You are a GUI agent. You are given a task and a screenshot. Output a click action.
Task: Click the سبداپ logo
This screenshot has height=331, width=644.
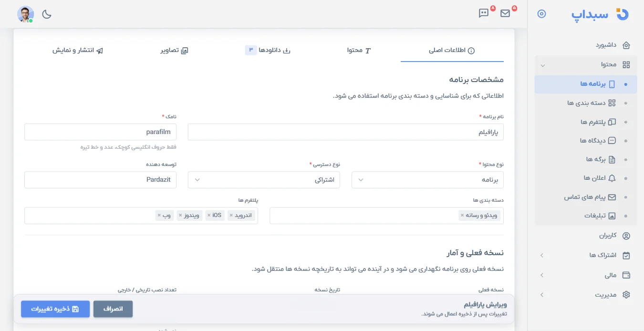600,14
